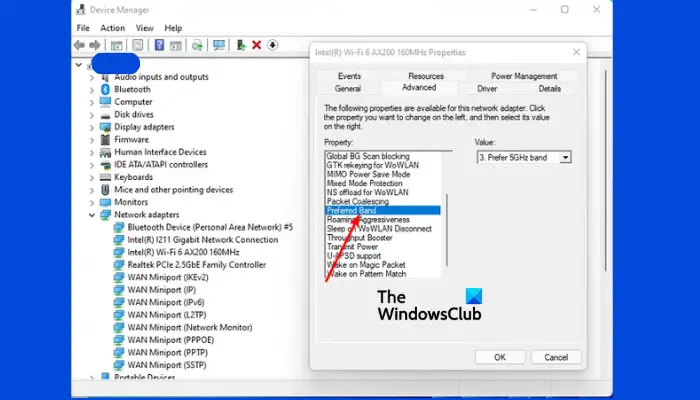
Task: Click the Device Manager tree vertical scrollbar
Action: pyautogui.click(x=606, y=170)
